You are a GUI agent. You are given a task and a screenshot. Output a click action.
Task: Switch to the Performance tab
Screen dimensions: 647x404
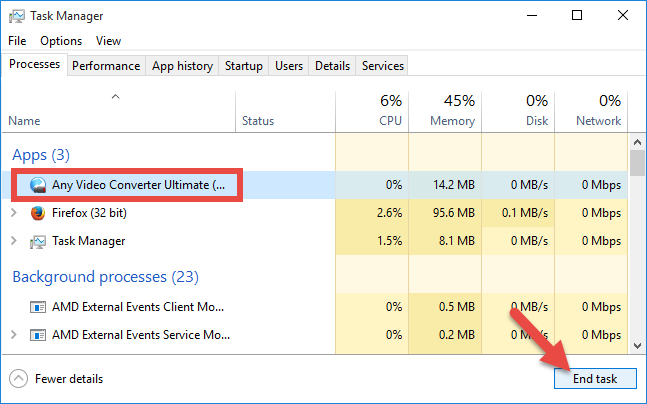click(x=106, y=66)
